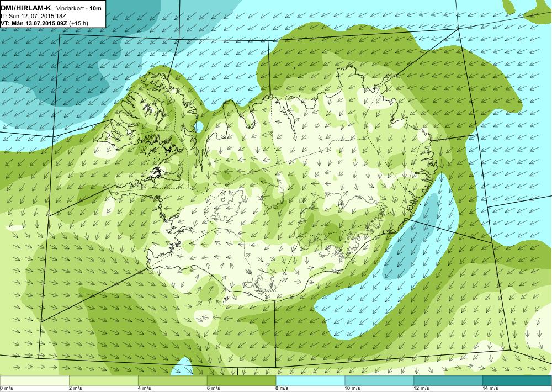Click the '14 m/s' legend label
This screenshot has width=552, height=392.
(x=490, y=389)
